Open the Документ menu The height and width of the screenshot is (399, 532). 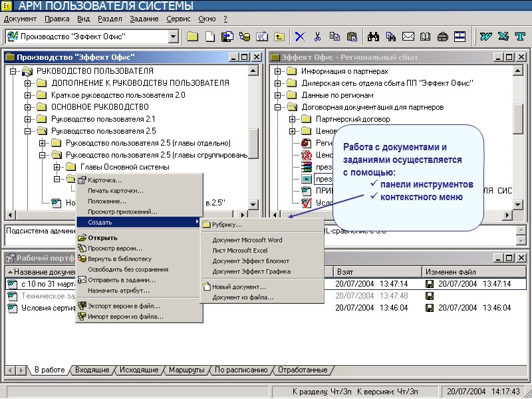pos(20,19)
